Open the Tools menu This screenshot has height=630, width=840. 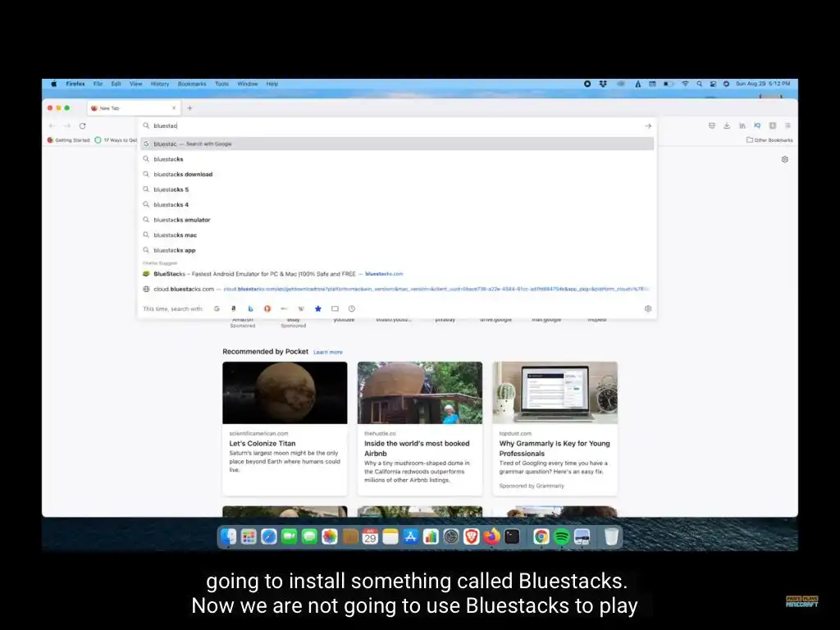click(x=221, y=84)
